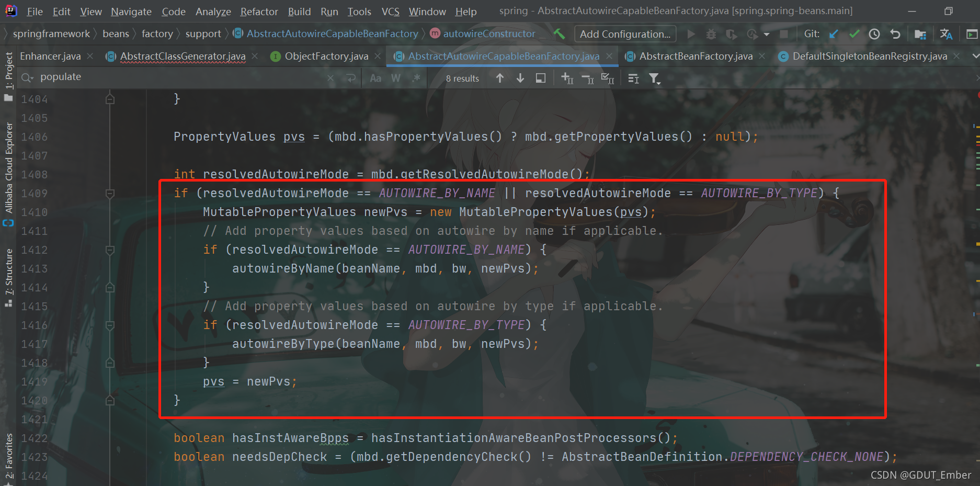The height and width of the screenshot is (486, 980).
Task: Click the search magnifier history icon
Action: 27,78
